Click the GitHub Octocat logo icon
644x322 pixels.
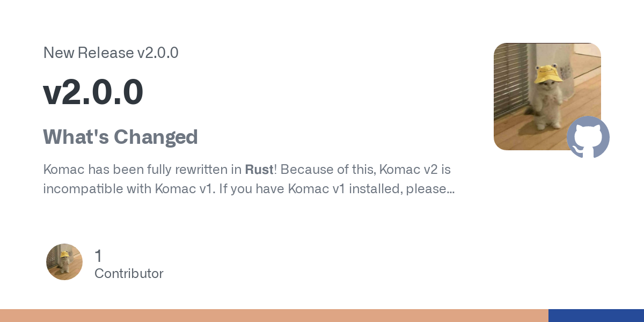tap(588, 137)
